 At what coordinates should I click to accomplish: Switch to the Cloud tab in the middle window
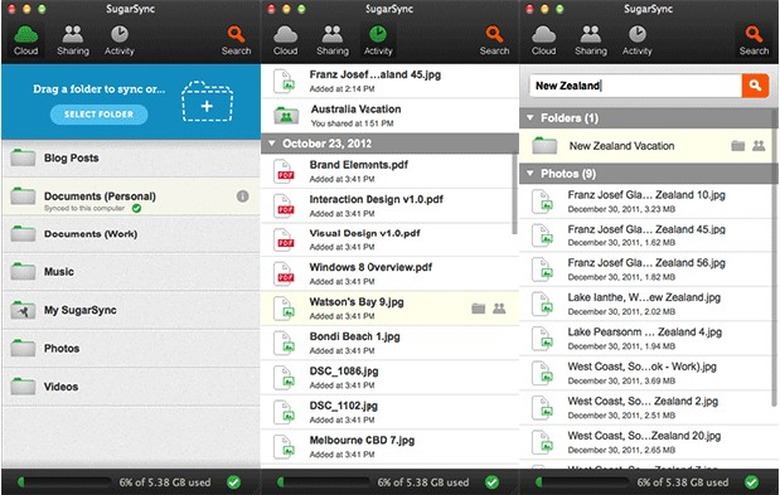285,40
